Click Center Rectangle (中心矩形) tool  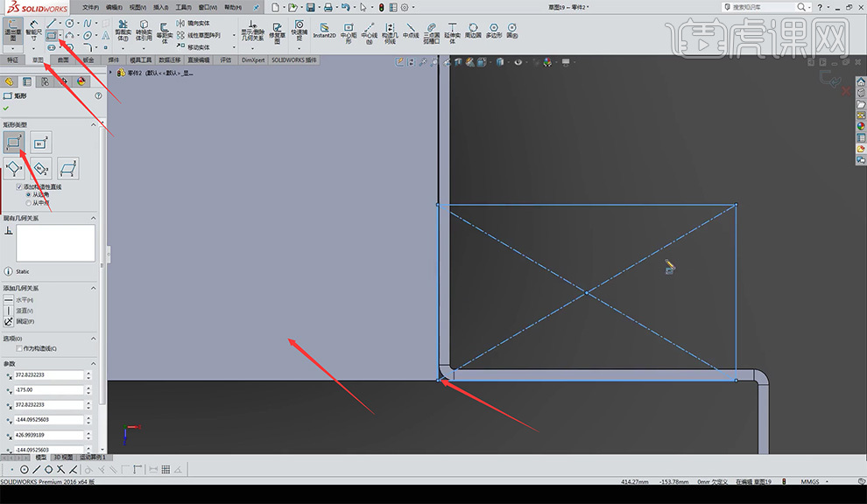tap(349, 32)
